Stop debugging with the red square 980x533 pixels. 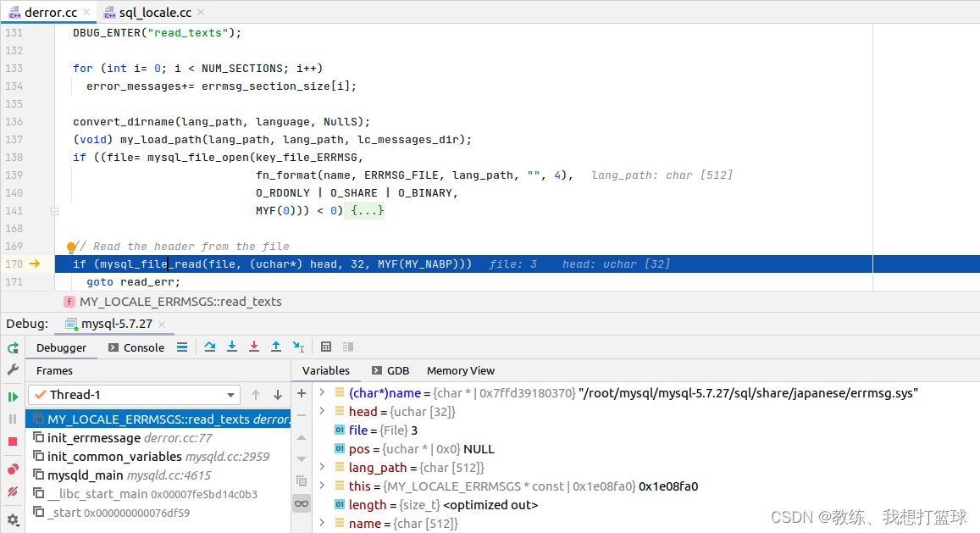(x=13, y=441)
